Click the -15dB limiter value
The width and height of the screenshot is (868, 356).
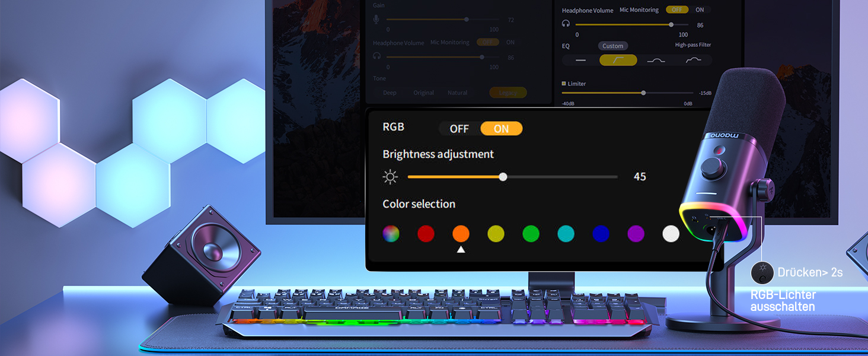coord(705,93)
